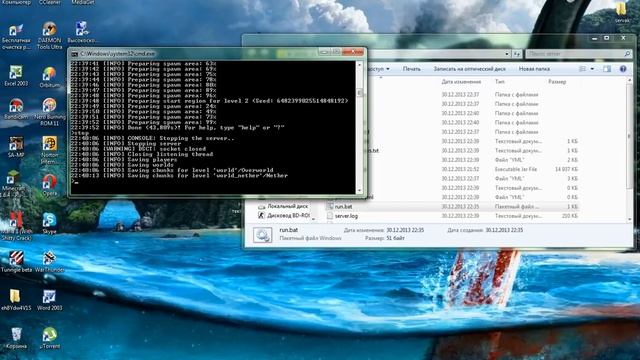Select the server.log file

(346, 216)
